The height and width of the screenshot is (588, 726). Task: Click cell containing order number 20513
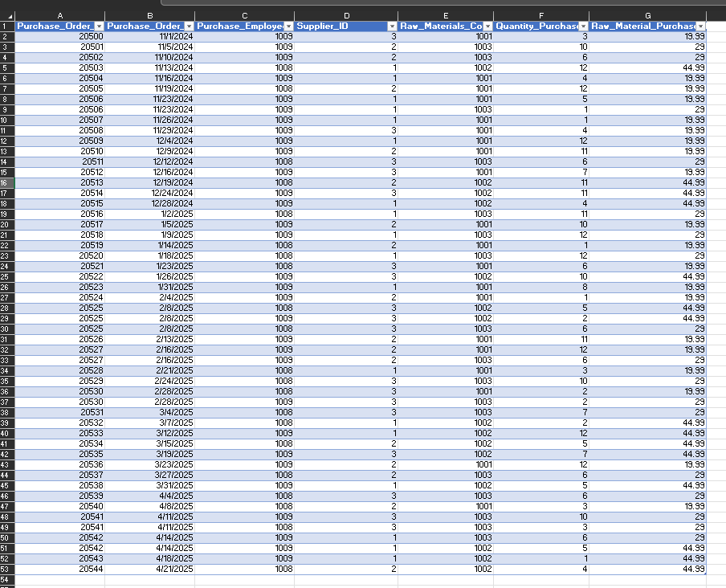59,183
